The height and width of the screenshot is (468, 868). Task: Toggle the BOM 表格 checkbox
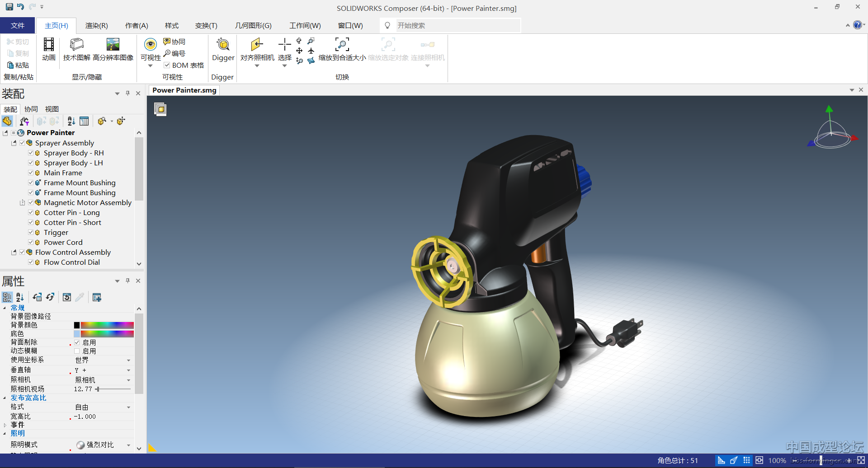(x=167, y=65)
